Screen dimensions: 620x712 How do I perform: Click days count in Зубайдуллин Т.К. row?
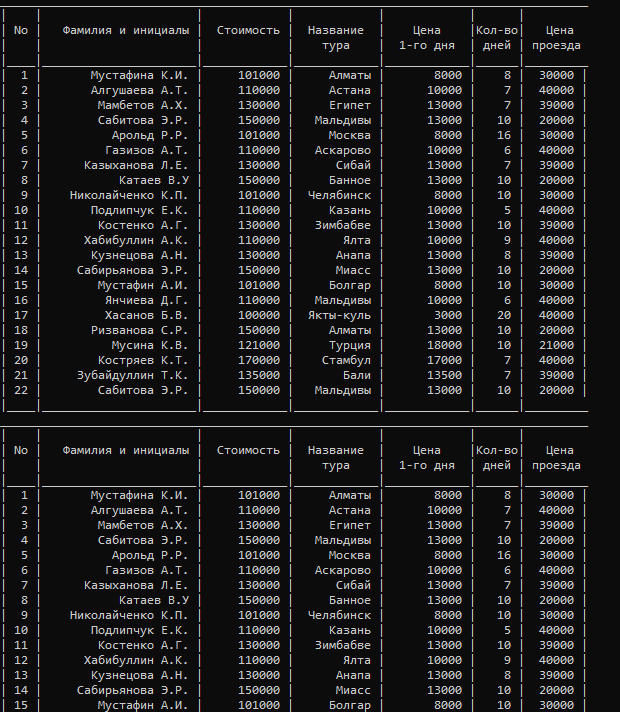tap(507, 375)
